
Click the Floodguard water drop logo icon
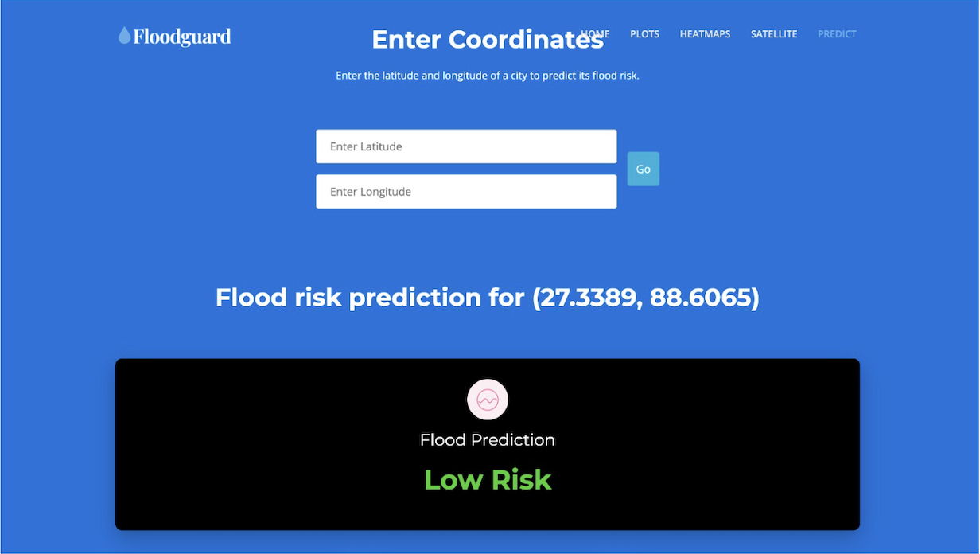(x=124, y=35)
